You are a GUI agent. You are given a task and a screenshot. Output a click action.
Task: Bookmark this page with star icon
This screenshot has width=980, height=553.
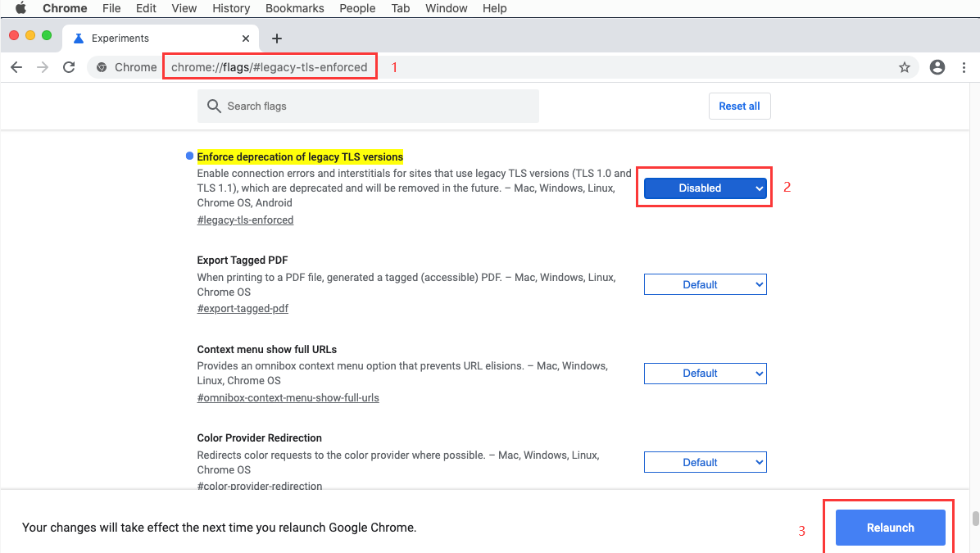pyautogui.click(x=905, y=67)
